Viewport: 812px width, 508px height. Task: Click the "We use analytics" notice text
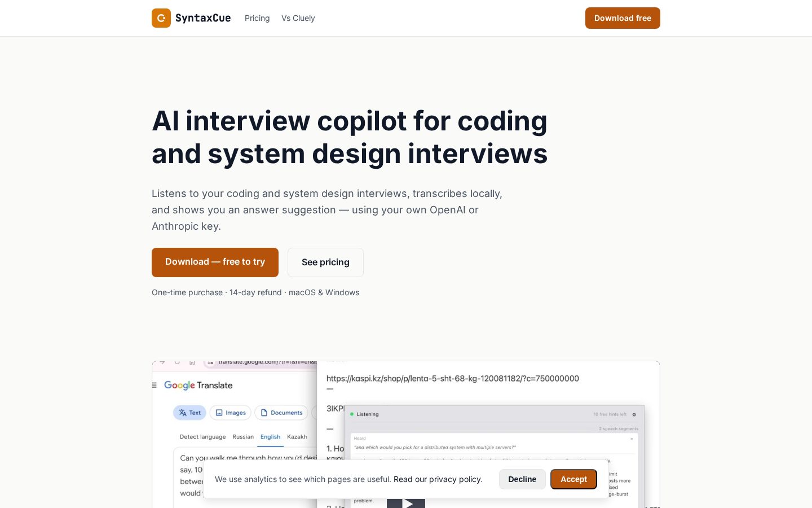pos(303,479)
